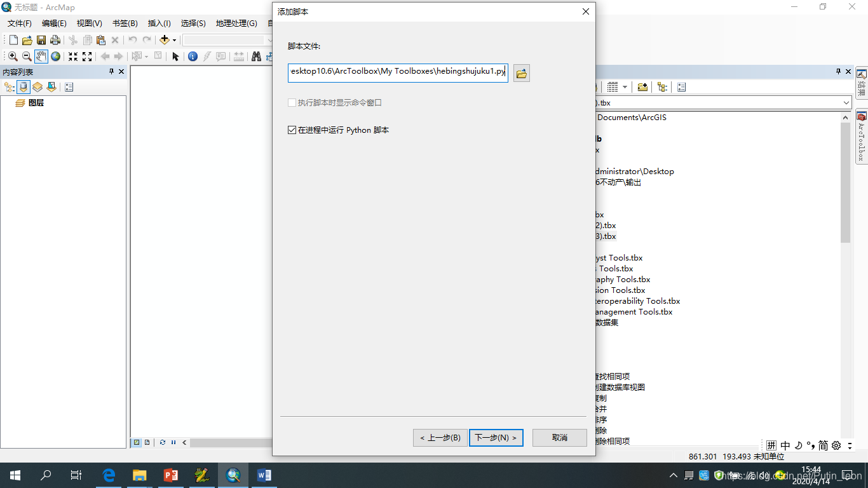This screenshot has height=488, width=868.
Task: Select the Select Elements arrow tool
Action: coord(176,57)
